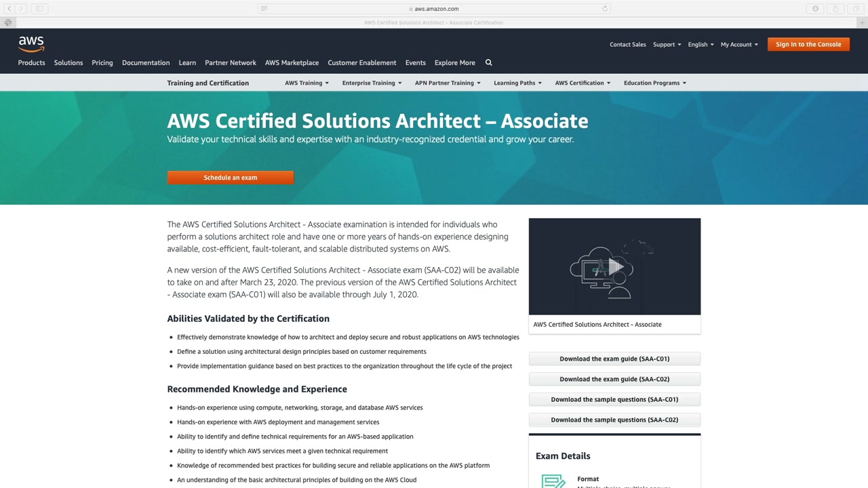This screenshot has height=488, width=868.
Task: Add a new tab with plus button
Action: [x=861, y=22]
